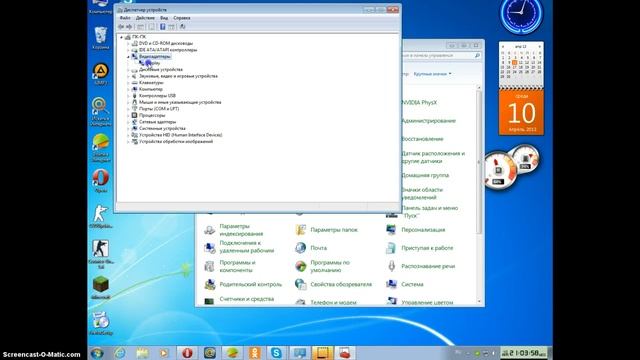Open the Справка menu in Device Manager
Screen dimensions: 640x360
pos(182,18)
